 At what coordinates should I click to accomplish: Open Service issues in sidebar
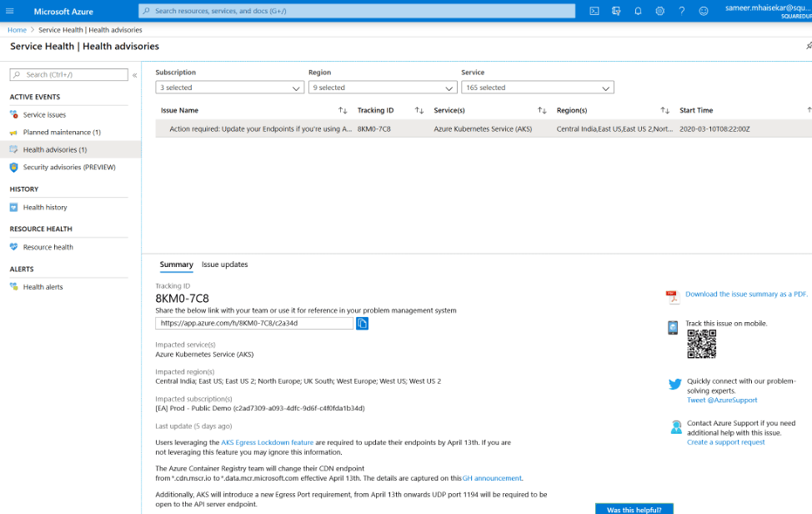44,114
